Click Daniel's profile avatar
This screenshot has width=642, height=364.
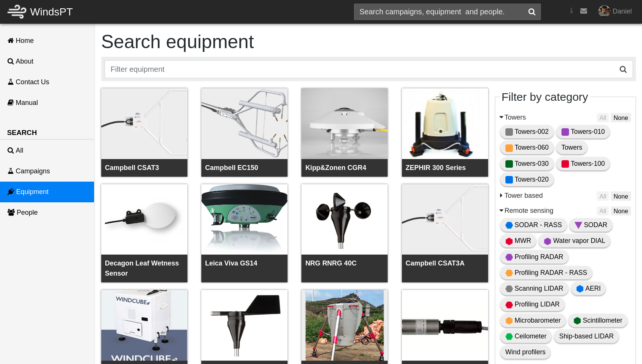[x=604, y=11]
